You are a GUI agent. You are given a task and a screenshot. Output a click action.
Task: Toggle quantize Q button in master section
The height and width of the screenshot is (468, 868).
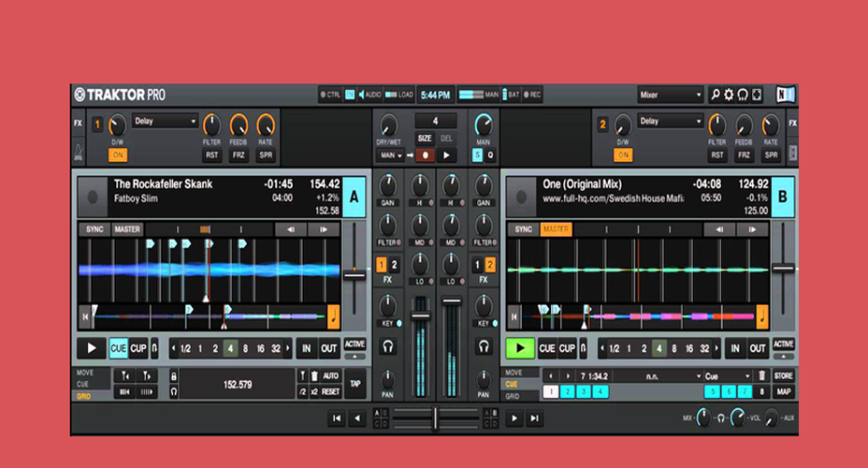(490, 155)
